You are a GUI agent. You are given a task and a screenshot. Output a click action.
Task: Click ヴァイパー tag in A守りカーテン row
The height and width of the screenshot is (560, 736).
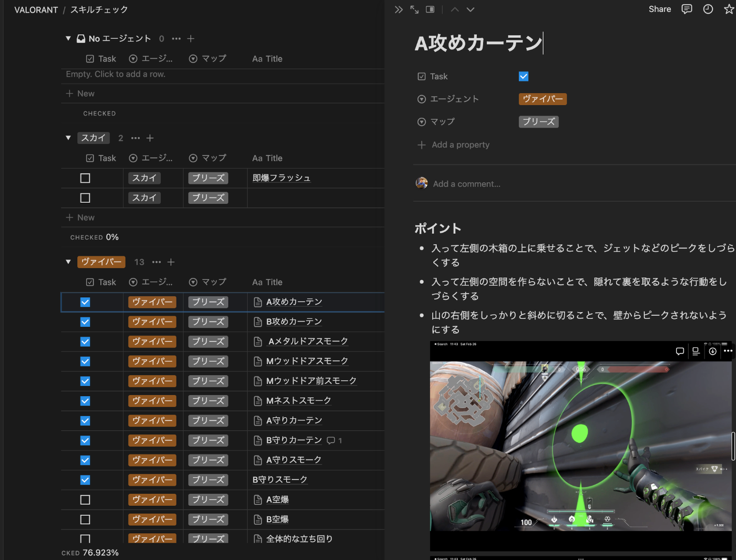[x=152, y=421]
